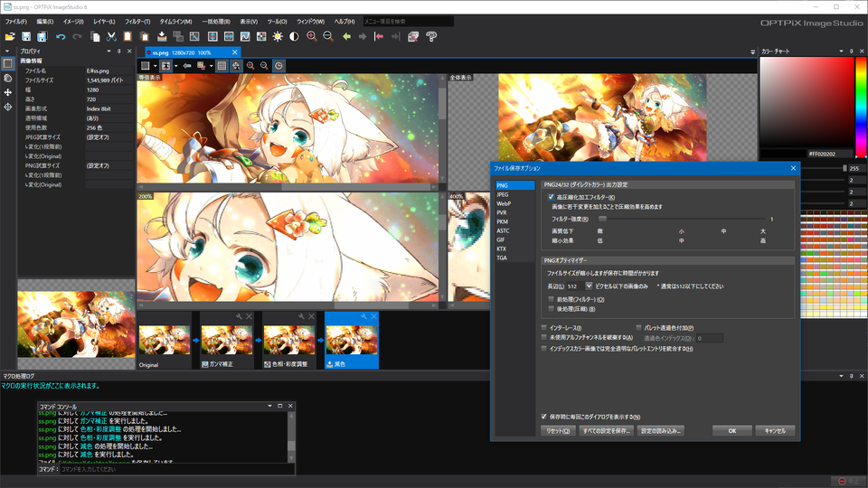Click the open folder icon in toolbar
Screen dimensions: 868x488
coord(11,36)
